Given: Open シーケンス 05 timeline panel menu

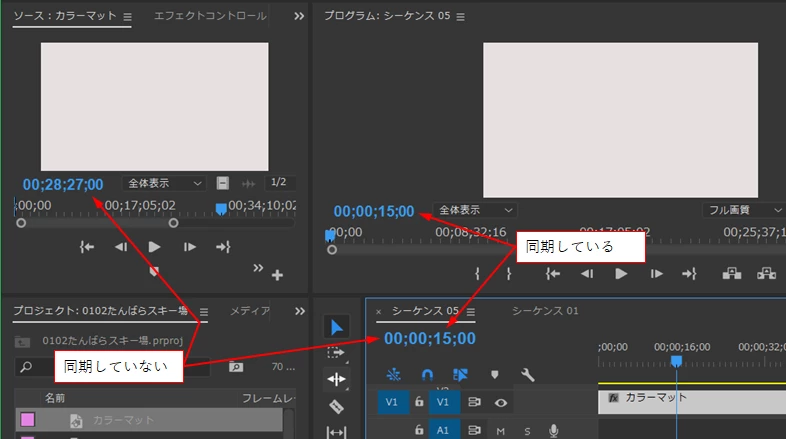Looking at the screenshot, I should click(470, 312).
